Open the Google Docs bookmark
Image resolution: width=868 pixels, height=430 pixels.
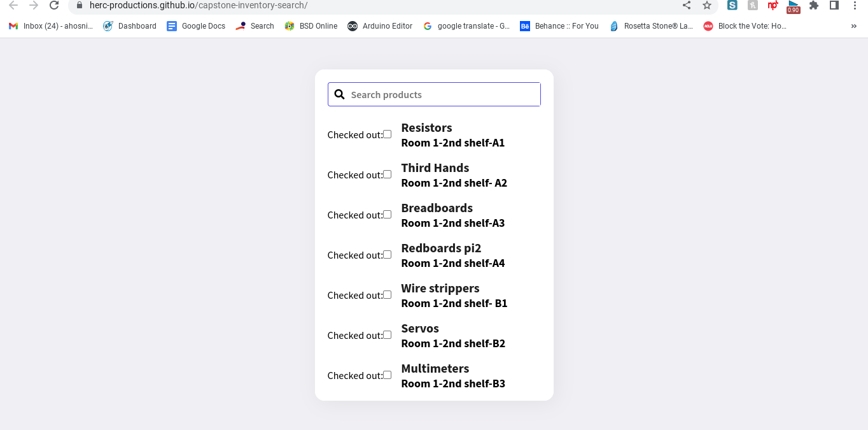click(196, 26)
